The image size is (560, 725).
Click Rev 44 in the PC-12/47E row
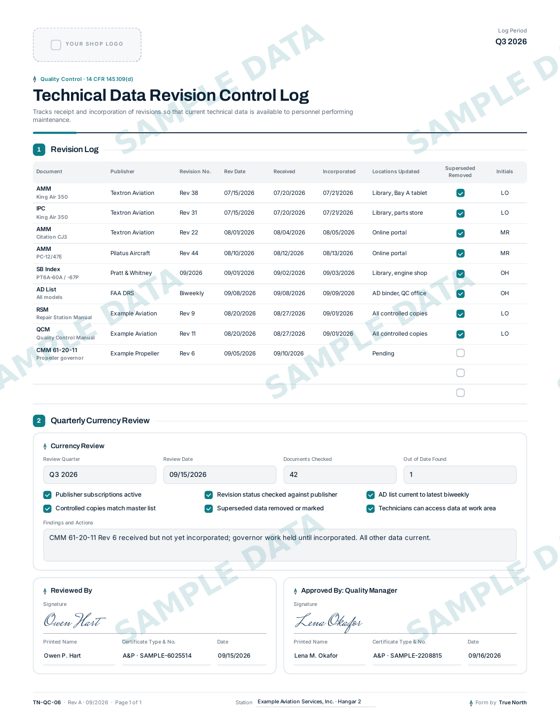189,253
